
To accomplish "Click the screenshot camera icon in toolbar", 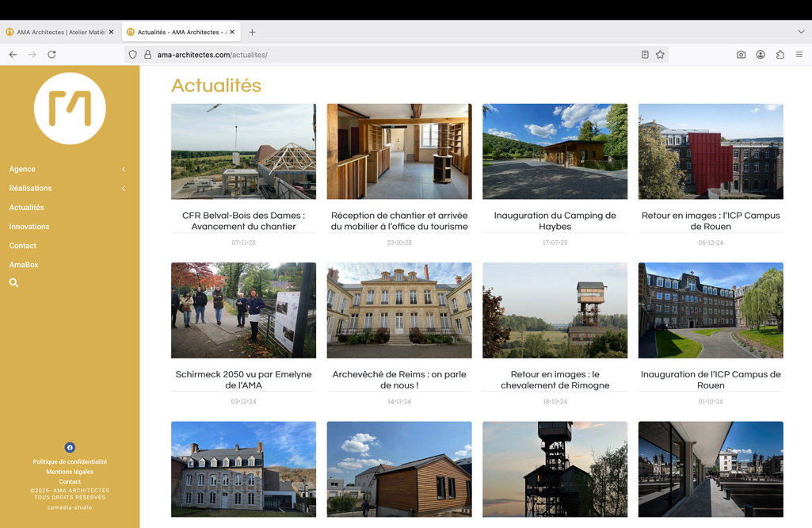I will click(741, 55).
